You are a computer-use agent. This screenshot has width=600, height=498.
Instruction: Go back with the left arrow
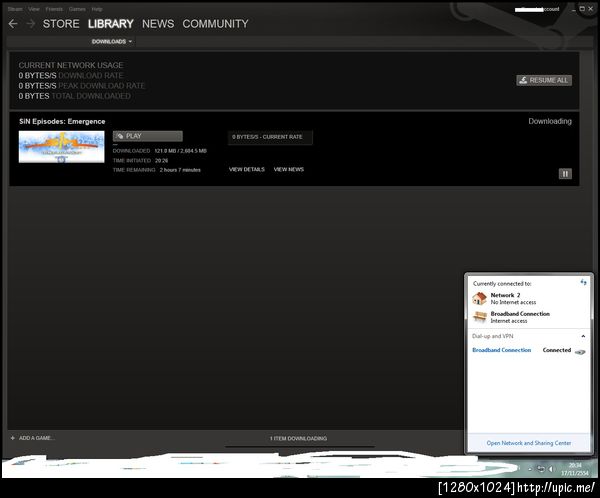click(13, 24)
